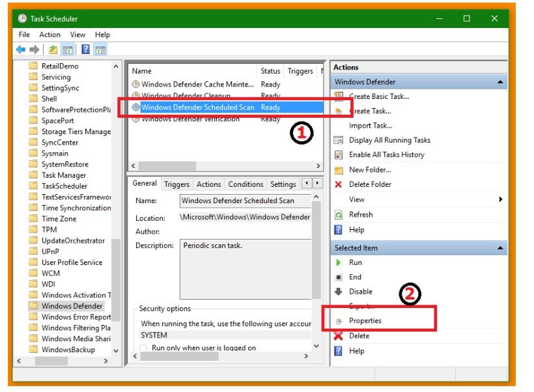The image size is (534, 392).
Task: Collapse the Selected Item actions section
Action: (x=500, y=248)
